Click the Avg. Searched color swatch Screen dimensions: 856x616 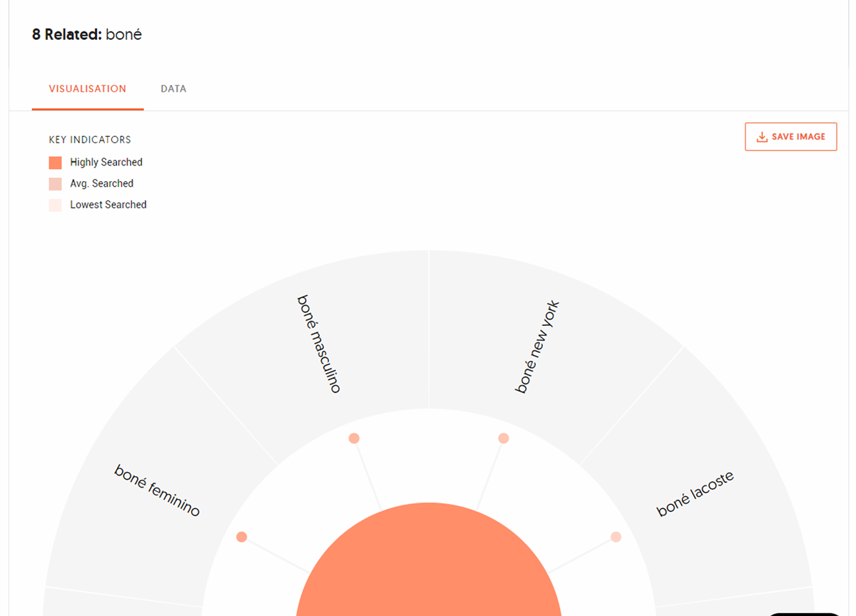point(55,184)
